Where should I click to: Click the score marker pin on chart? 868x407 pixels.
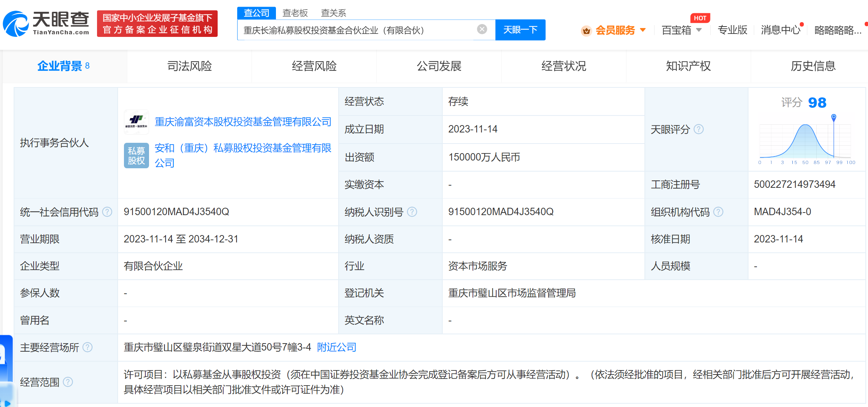coord(834,118)
